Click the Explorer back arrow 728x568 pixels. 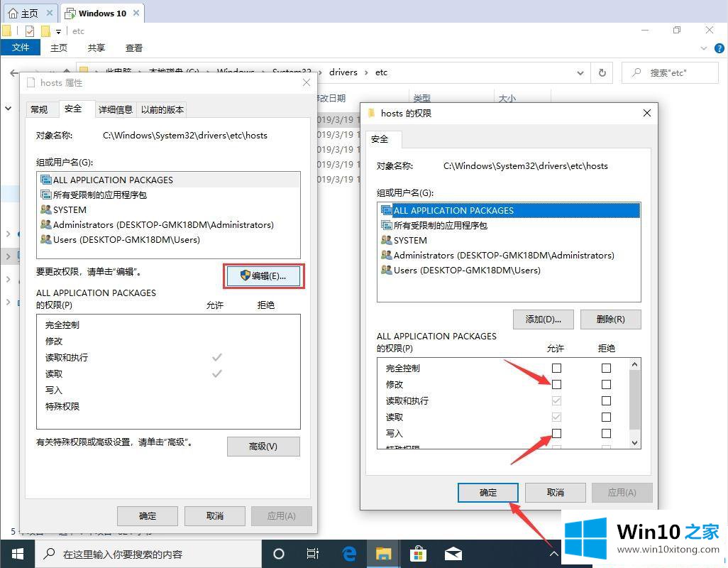click(14, 73)
